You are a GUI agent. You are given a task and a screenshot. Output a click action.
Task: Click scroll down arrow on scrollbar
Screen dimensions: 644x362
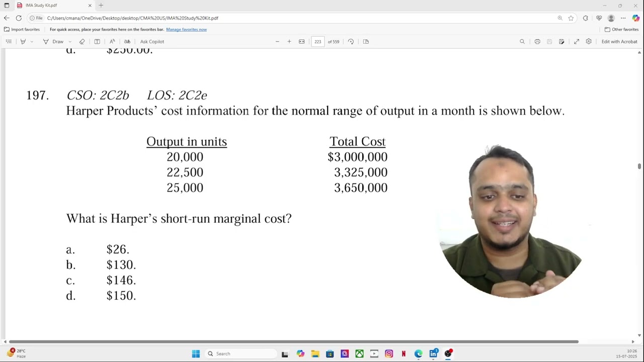click(x=639, y=335)
